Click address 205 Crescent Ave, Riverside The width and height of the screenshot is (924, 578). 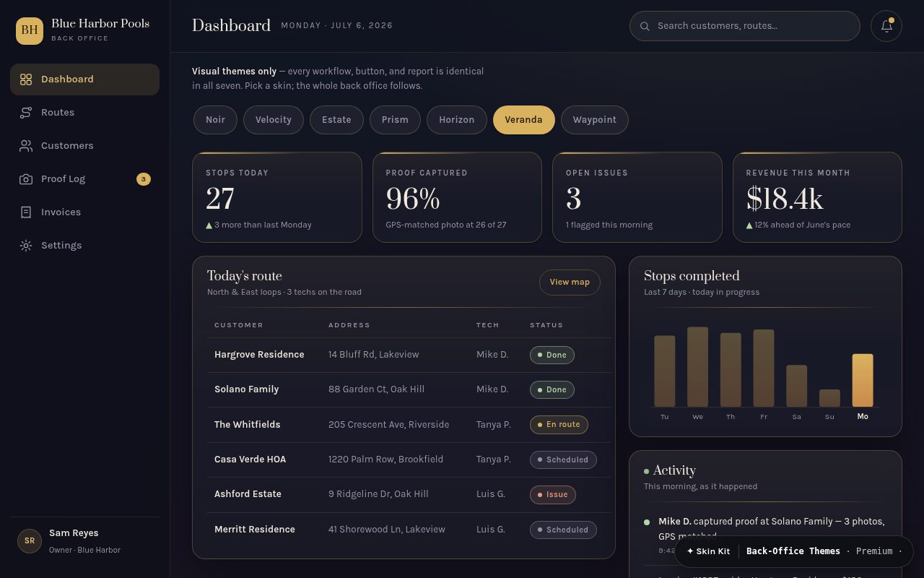click(388, 425)
